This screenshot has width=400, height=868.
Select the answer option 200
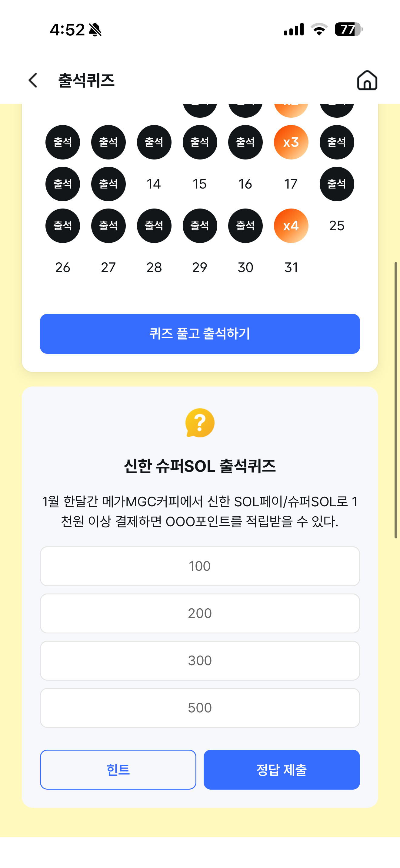(200, 613)
